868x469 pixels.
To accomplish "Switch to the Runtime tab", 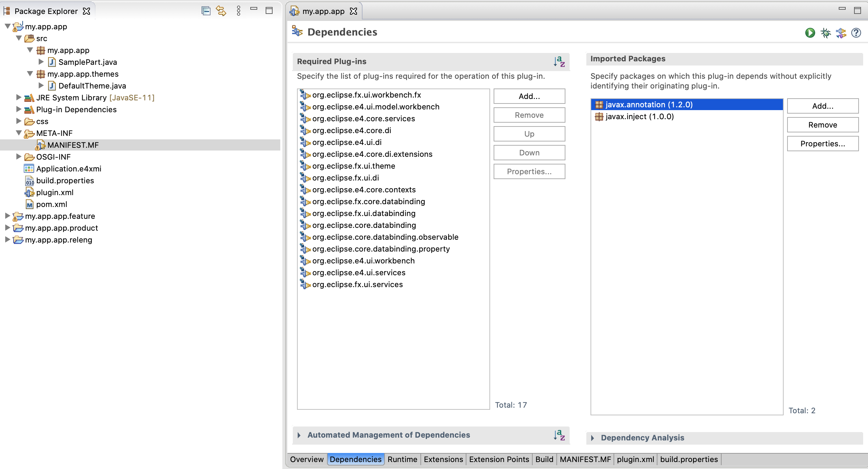I will pyautogui.click(x=402, y=459).
